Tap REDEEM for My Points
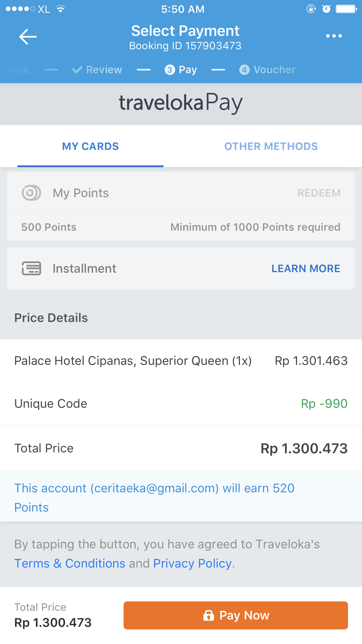The width and height of the screenshot is (362, 644). (319, 193)
